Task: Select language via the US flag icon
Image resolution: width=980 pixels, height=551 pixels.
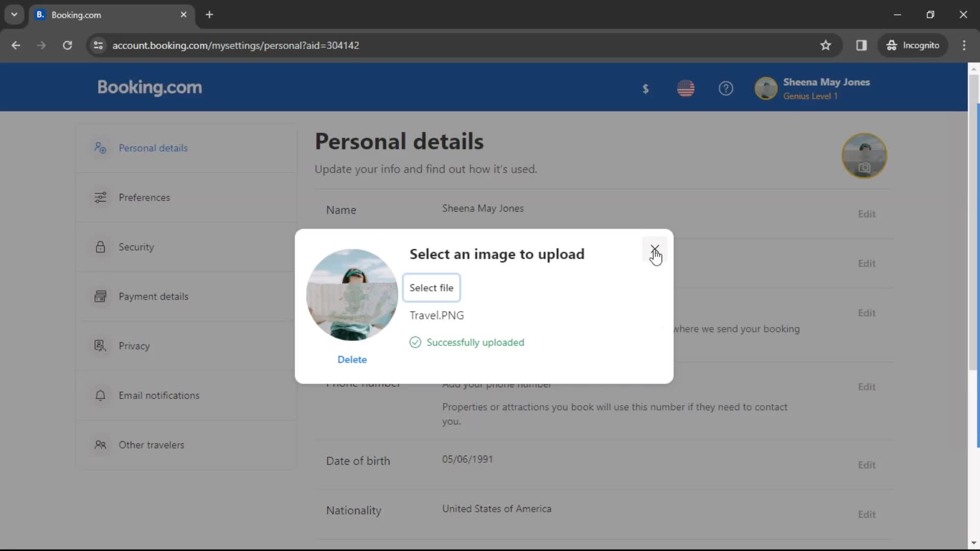Action: click(685, 89)
